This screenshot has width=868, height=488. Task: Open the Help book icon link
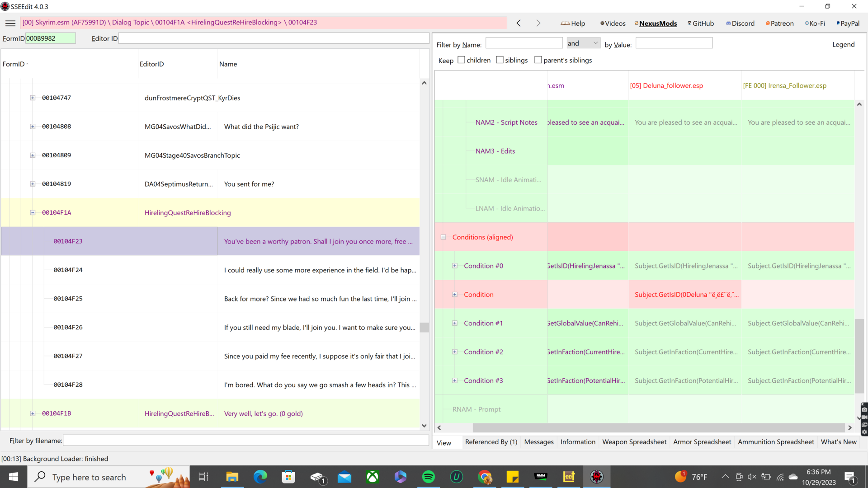pos(572,23)
